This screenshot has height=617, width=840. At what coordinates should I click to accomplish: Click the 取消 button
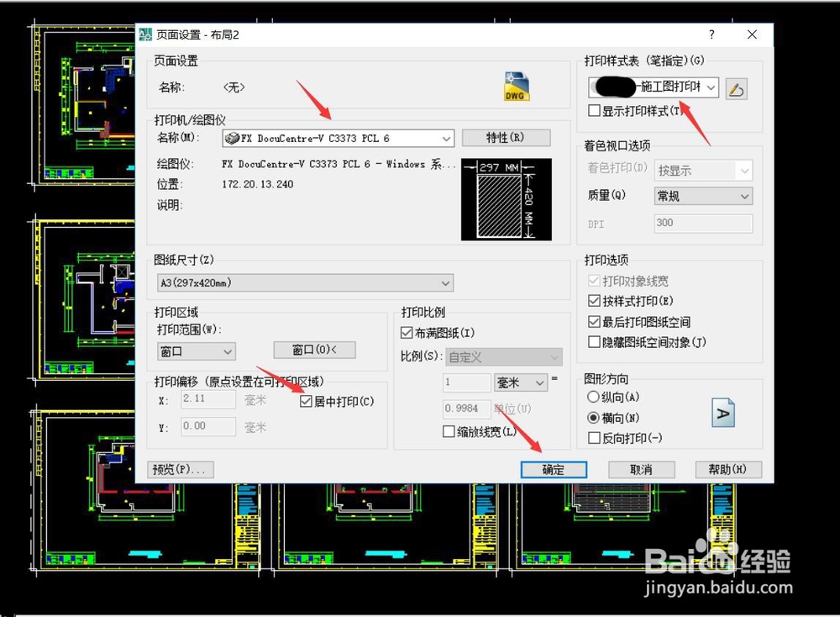641,470
